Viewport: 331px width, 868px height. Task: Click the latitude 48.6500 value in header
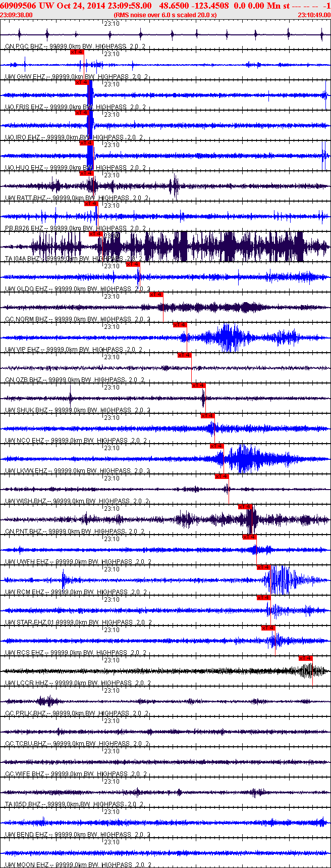click(173, 6)
